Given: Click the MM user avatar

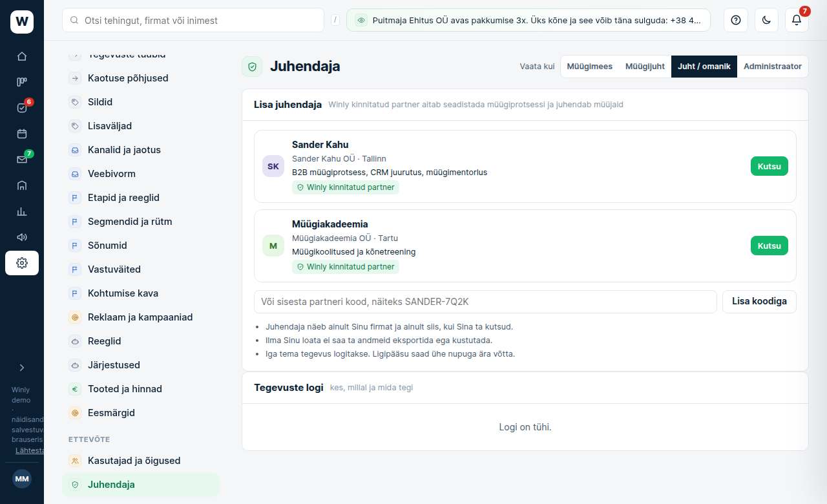Looking at the screenshot, I should (x=22, y=479).
